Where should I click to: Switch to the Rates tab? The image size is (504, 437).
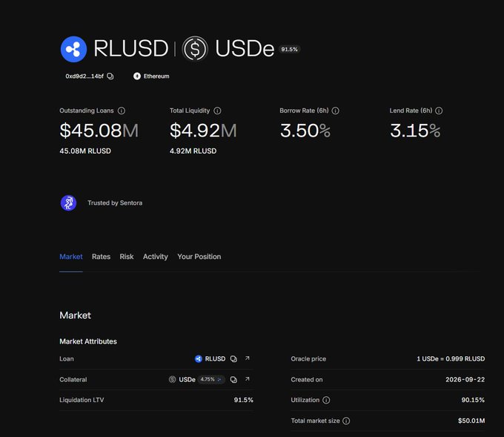[x=101, y=257]
